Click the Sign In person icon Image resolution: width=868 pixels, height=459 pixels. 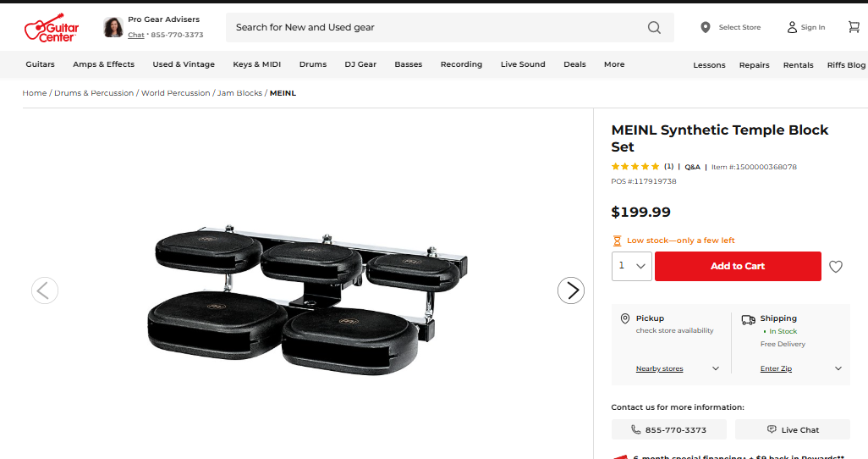[x=792, y=27]
